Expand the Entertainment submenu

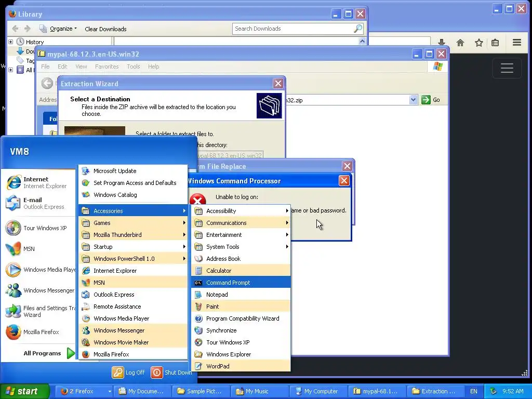241,235
